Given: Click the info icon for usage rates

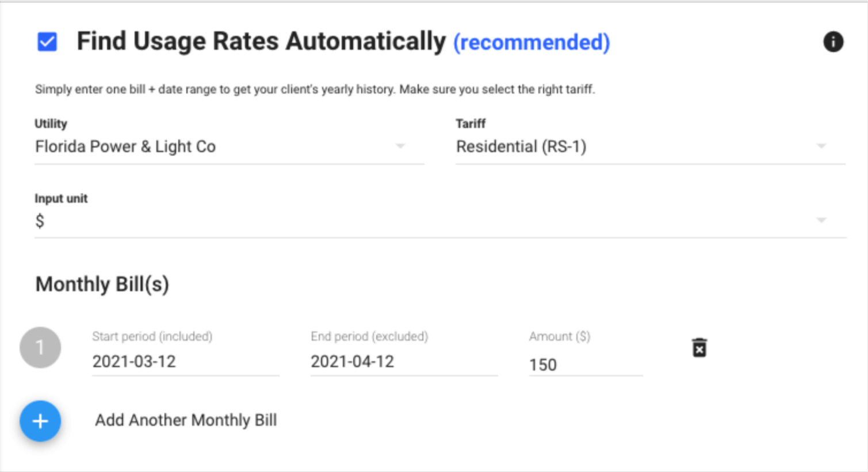Looking at the screenshot, I should point(833,42).
